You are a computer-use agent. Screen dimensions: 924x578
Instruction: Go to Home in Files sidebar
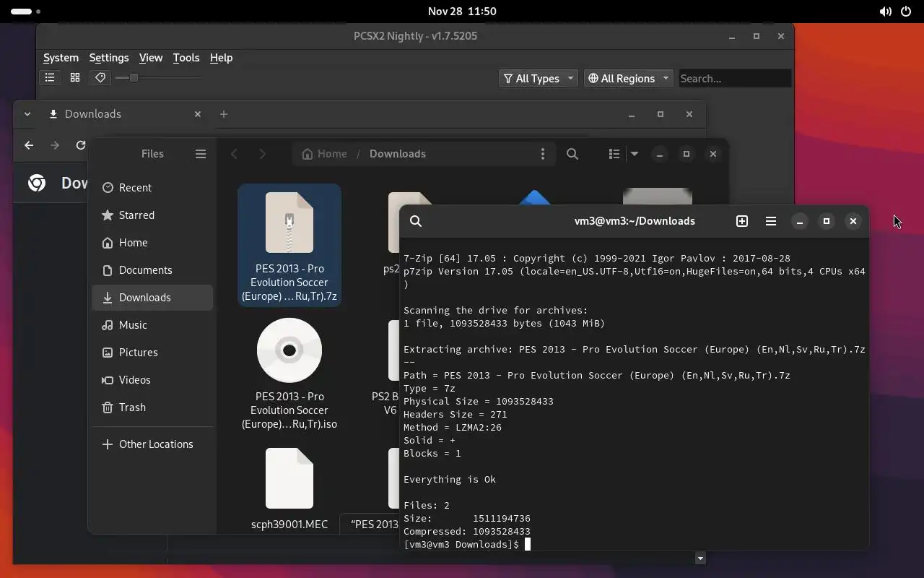coord(152,243)
